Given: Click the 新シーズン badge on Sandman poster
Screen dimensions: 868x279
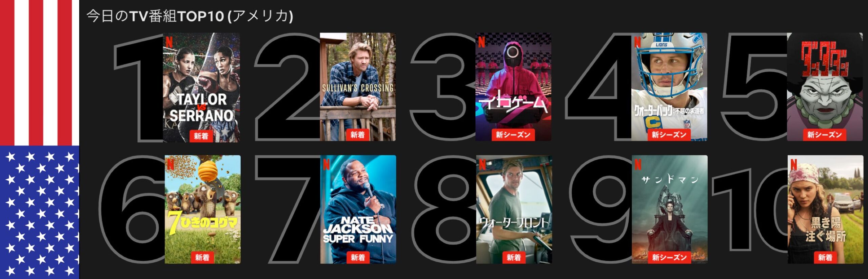Looking at the screenshot, I should click(670, 258).
